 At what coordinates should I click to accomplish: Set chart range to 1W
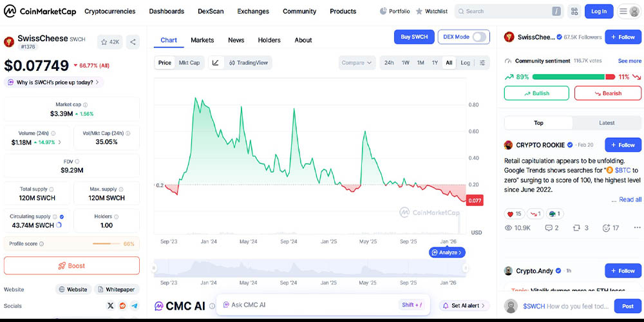[405, 63]
